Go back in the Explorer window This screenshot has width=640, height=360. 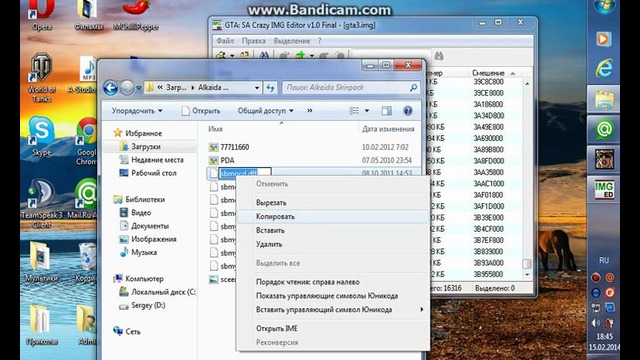tap(110, 88)
